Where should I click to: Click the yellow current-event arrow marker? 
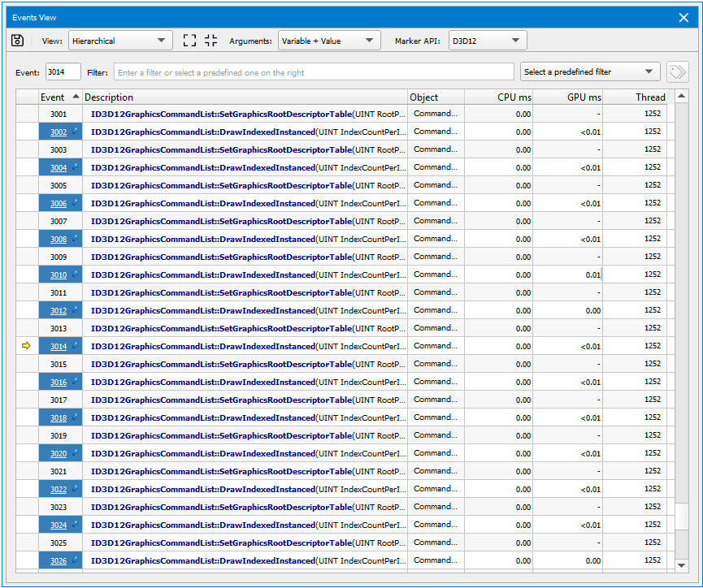point(26,347)
